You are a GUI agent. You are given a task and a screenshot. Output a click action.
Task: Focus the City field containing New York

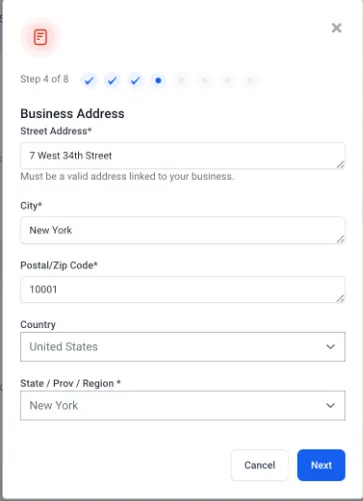tap(183, 230)
